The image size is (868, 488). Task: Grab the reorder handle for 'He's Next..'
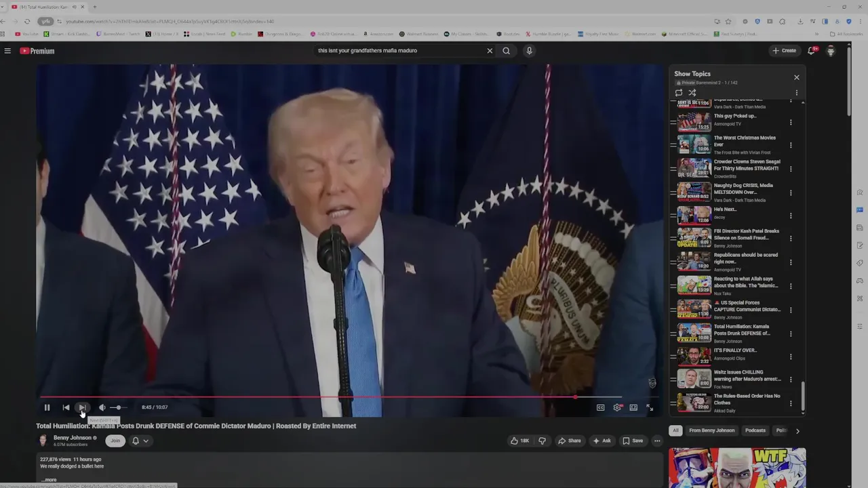673,216
